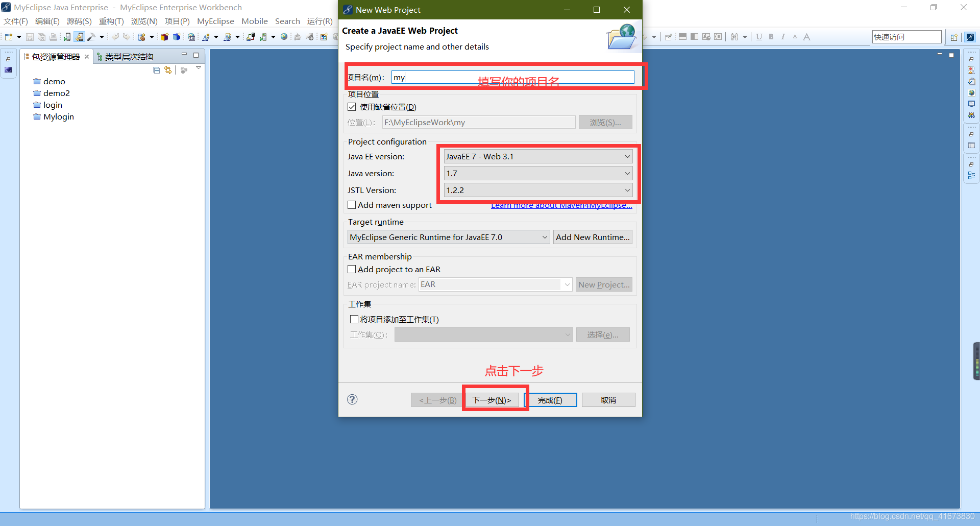
Task: Close the 包资源管理器 tab
Action: pos(87,57)
